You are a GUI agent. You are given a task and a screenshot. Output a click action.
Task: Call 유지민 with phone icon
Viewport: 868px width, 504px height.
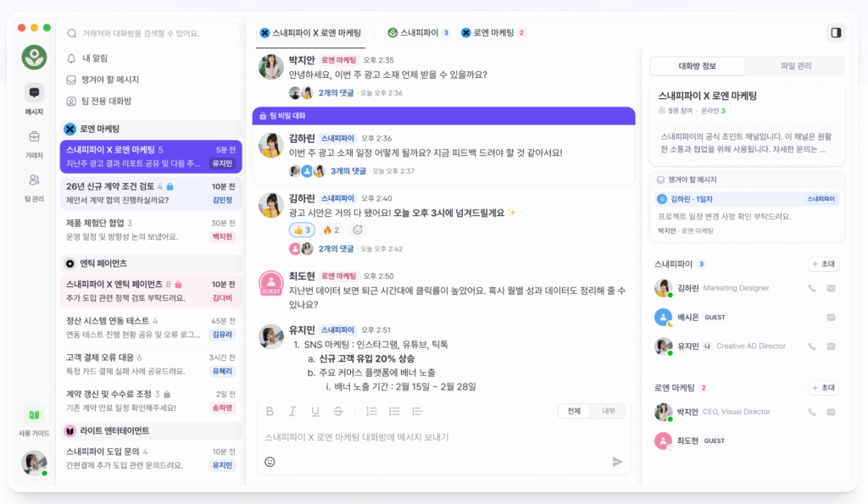811,346
